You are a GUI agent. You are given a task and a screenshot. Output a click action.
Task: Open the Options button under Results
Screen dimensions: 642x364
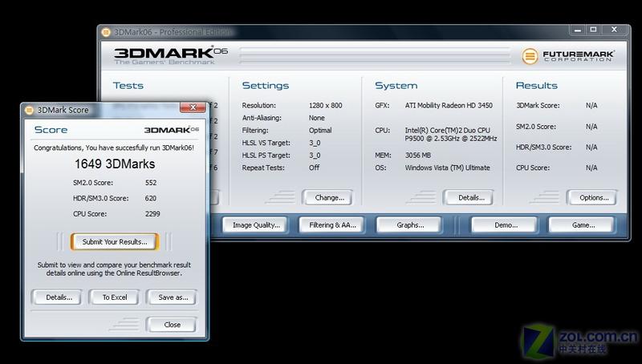(591, 197)
